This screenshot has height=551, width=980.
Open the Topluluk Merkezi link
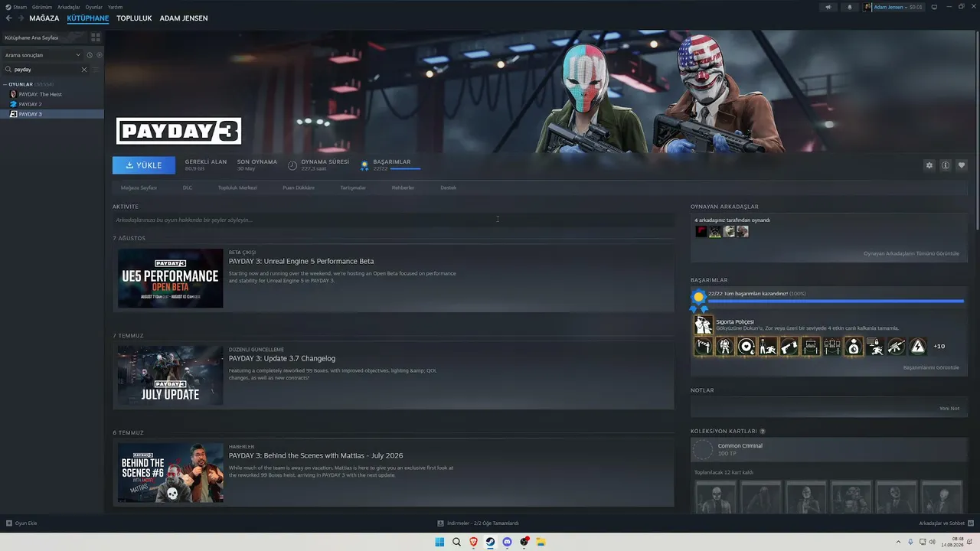[x=237, y=187]
